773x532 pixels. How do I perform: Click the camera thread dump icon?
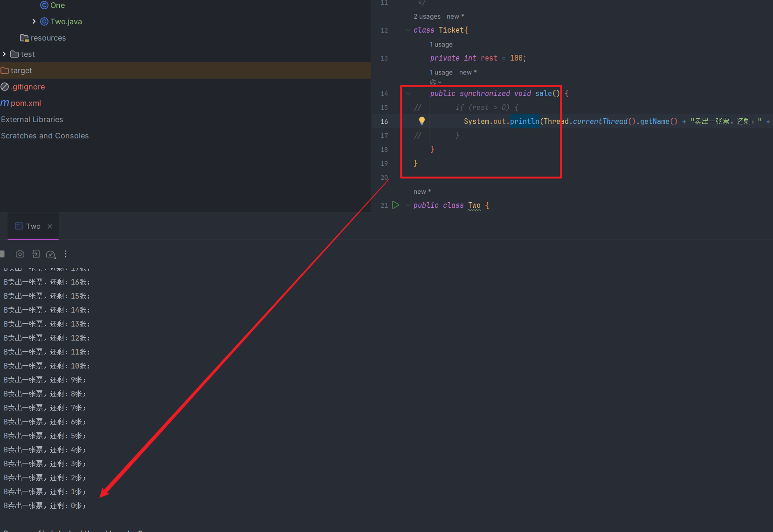tap(20, 254)
